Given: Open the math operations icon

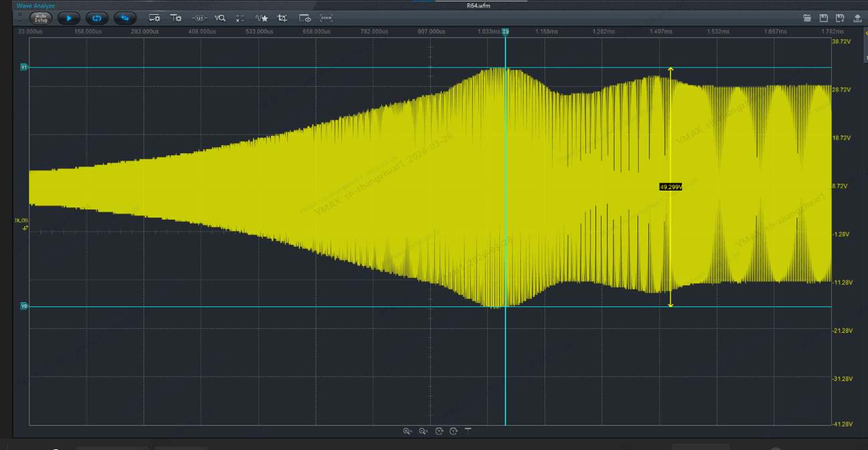Looking at the screenshot, I should point(240,18).
